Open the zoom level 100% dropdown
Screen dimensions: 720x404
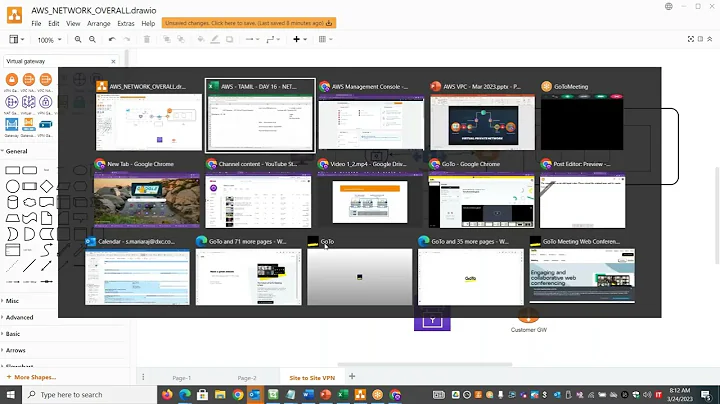(49, 40)
